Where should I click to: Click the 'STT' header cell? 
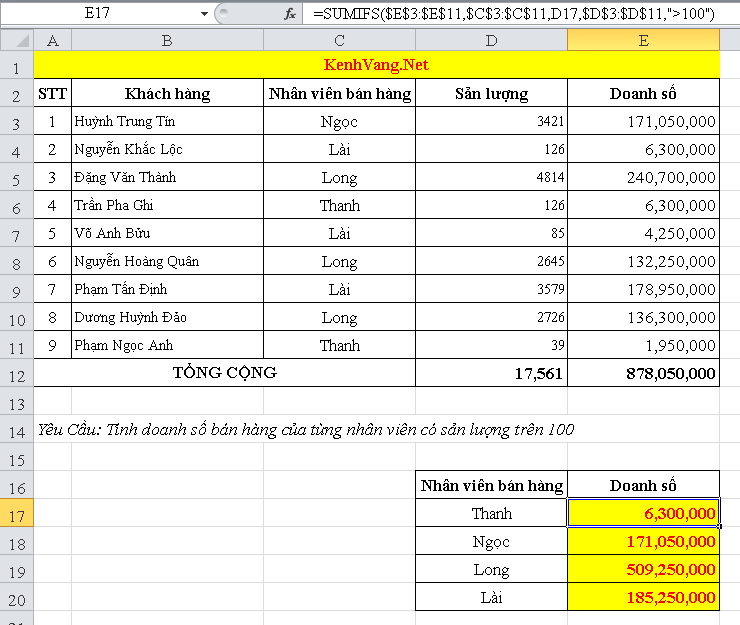click(52, 93)
